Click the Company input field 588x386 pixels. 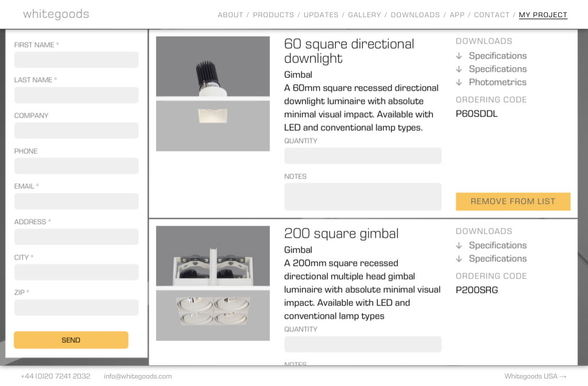click(x=76, y=130)
